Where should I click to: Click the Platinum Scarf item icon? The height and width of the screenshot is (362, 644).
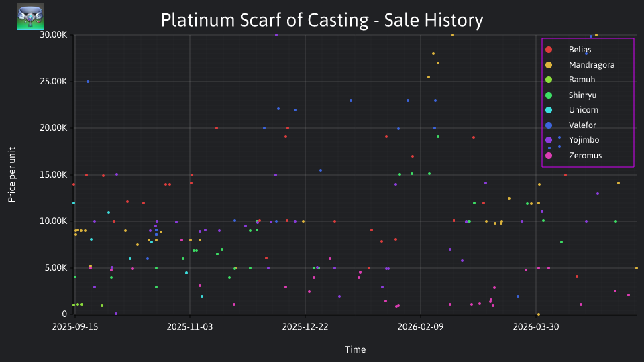pyautogui.click(x=30, y=17)
